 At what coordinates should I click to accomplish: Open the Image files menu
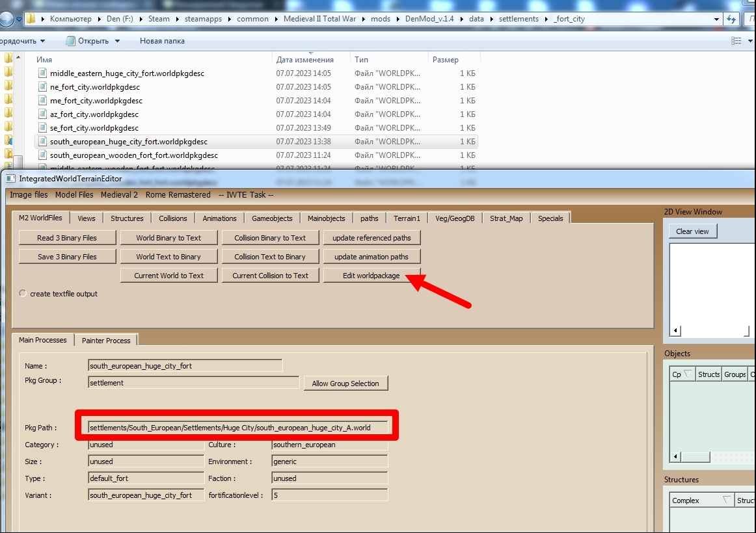(x=29, y=194)
